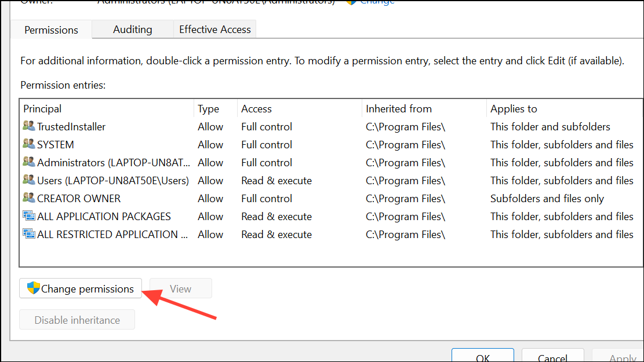Select the Permissions tab

click(51, 29)
